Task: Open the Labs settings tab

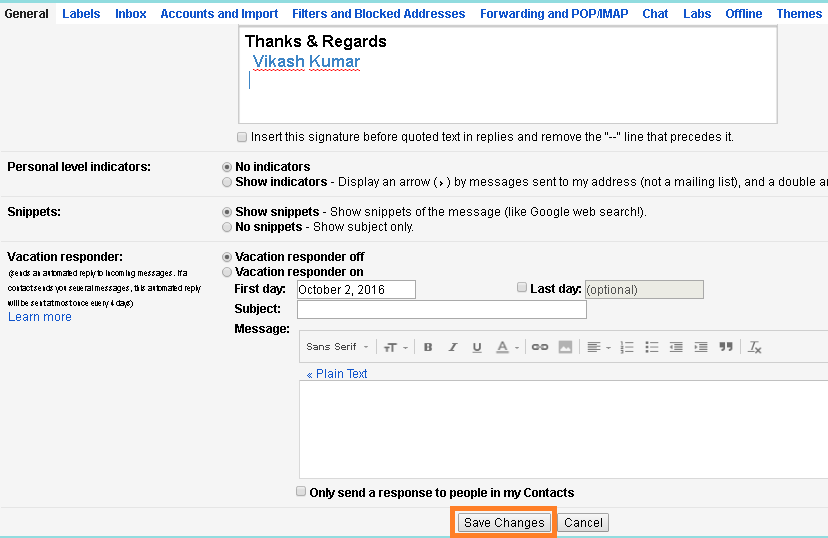Action: pyautogui.click(x=697, y=14)
